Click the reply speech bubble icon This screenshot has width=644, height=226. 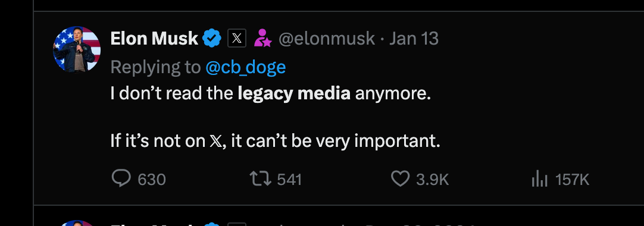(121, 179)
